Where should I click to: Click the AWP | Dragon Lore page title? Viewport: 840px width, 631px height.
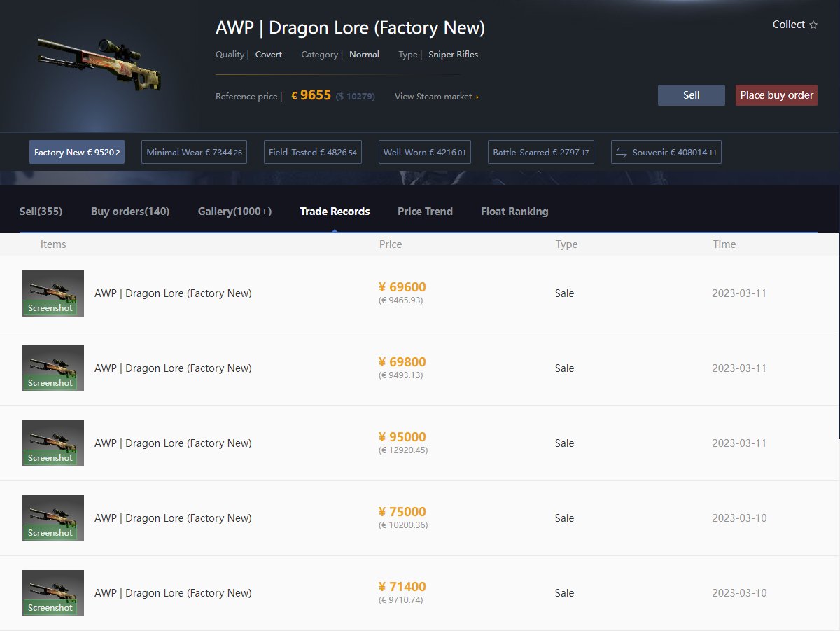coord(350,28)
